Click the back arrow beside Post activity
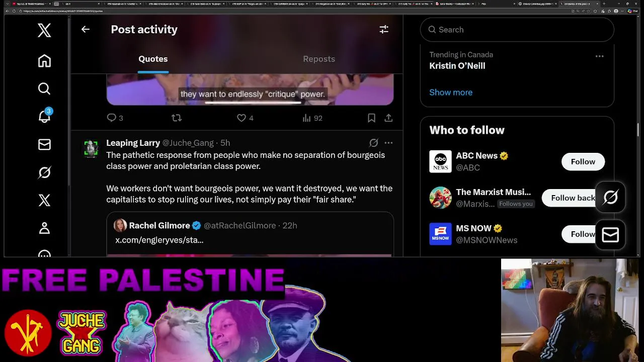644x362 pixels. 86,30
